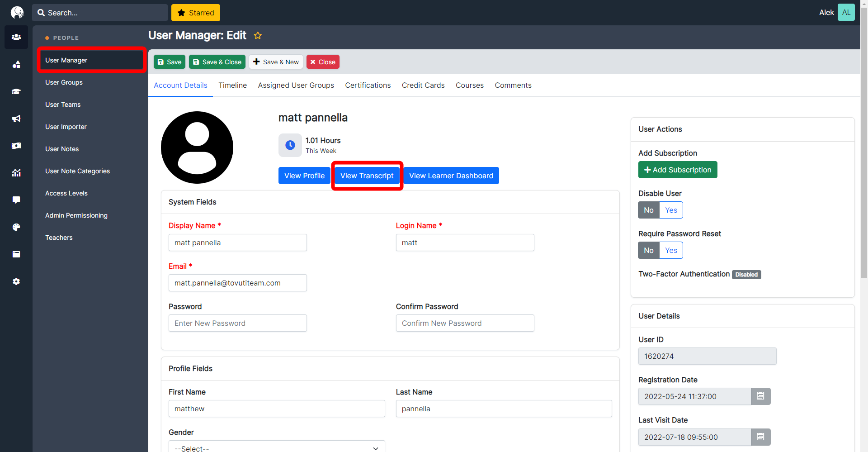Click the red Close button
868x452 pixels.
[x=323, y=62]
